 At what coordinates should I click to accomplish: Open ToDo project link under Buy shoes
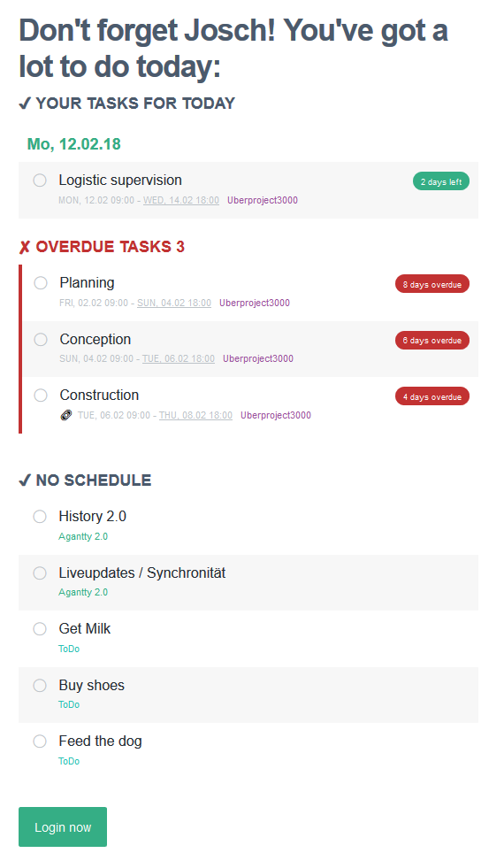69,704
